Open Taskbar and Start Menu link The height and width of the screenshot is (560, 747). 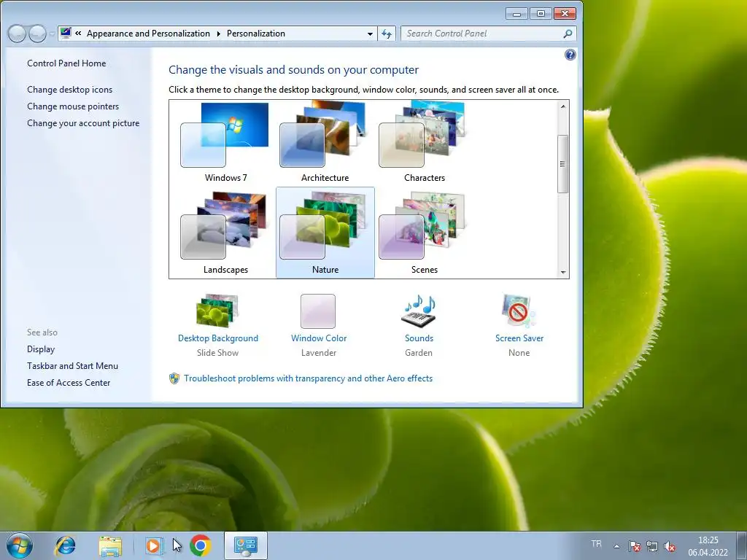(x=72, y=366)
